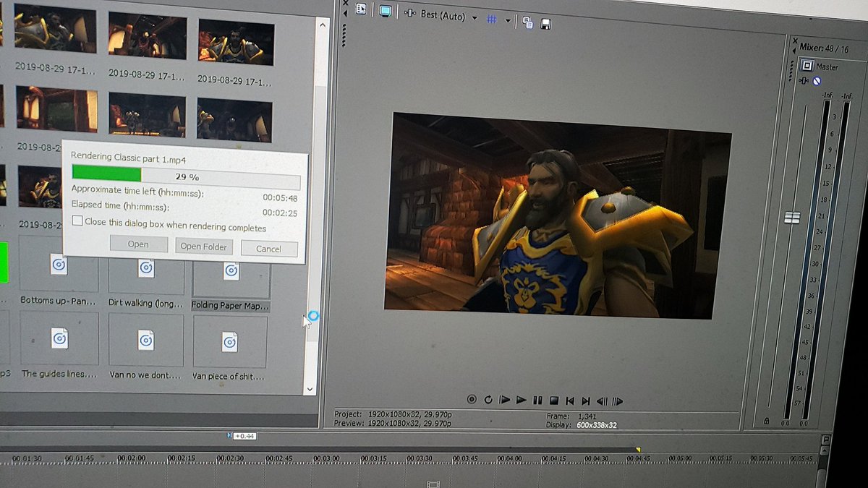This screenshot has height=488, width=868.
Task: Toggle Master mute icon in Mixer
Action: 817,81
